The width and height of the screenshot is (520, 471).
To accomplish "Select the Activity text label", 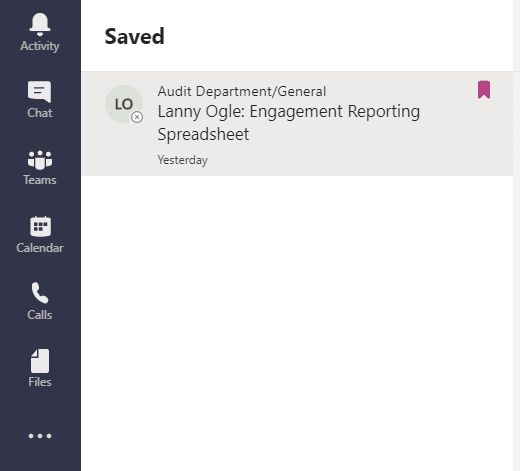I will point(40,46).
